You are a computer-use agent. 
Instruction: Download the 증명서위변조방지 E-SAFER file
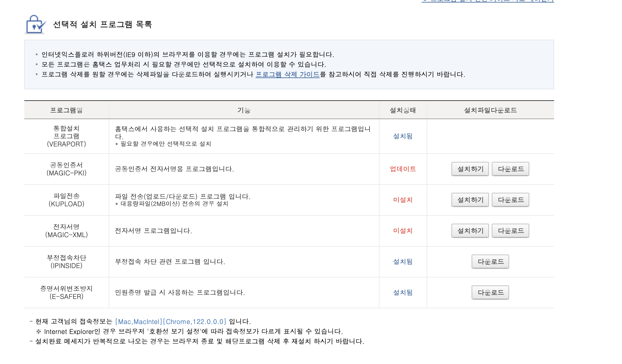coord(490,293)
